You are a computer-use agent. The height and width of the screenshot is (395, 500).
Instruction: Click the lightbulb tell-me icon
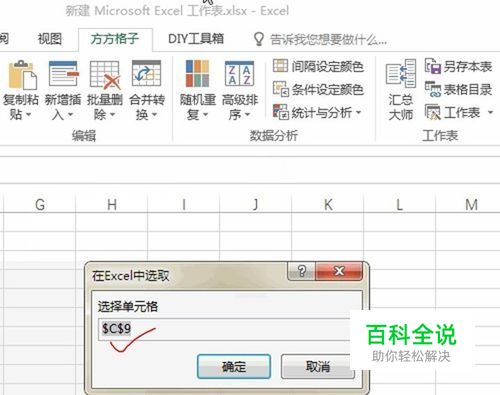259,39
